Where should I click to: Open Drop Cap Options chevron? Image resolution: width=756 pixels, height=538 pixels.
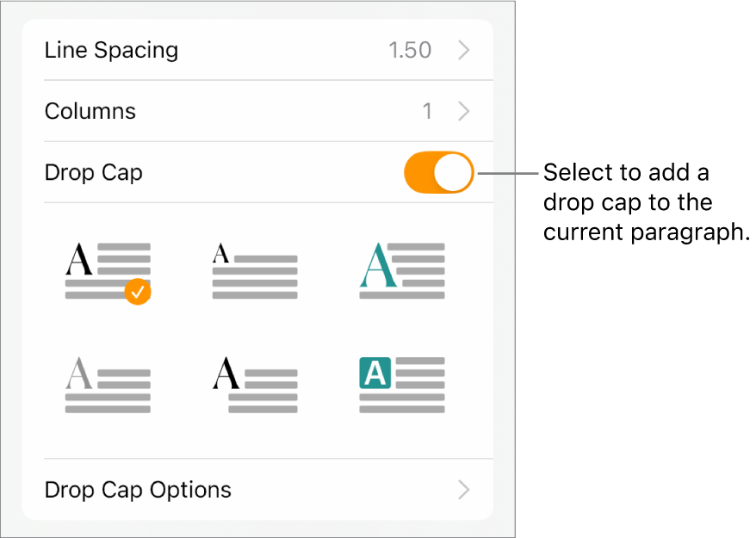tap(464, 491)
